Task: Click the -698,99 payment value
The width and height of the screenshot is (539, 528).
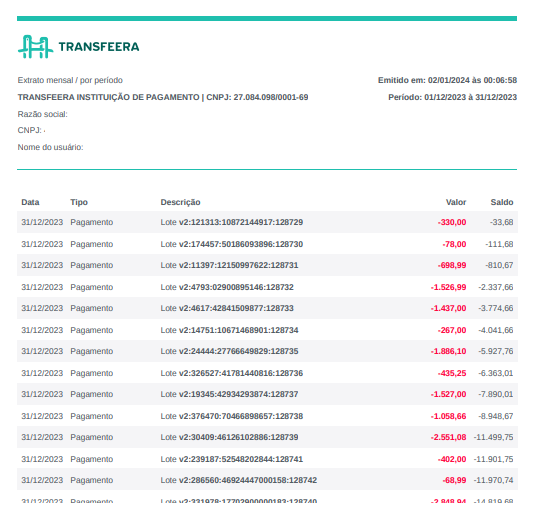Action: coord(452,265)
